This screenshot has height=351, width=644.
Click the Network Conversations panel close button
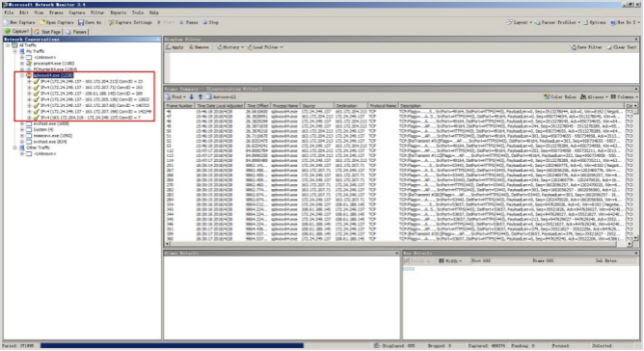pyautogui.click(x=158, y=40)
